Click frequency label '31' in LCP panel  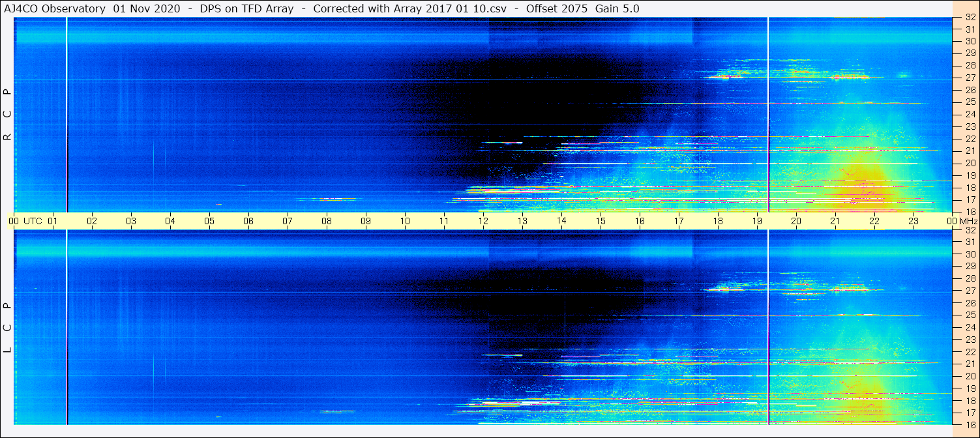tap(970, 242)
